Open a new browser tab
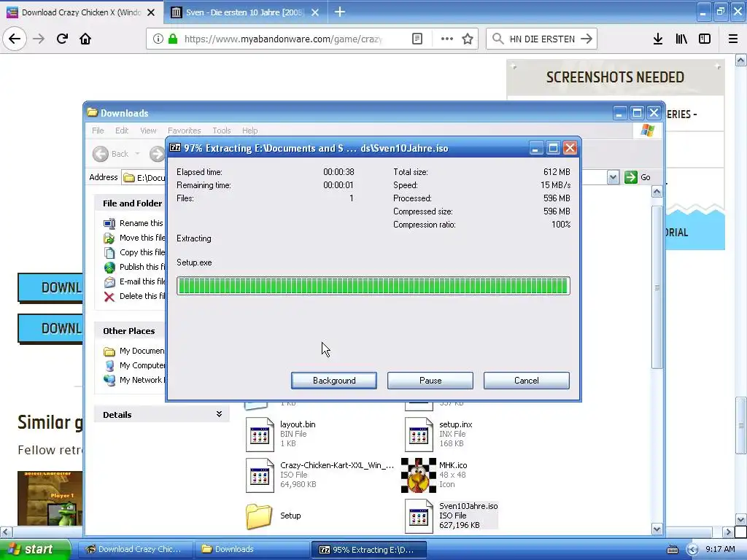The height and width of the screenshot is (560, 747). tap(340, 12)
